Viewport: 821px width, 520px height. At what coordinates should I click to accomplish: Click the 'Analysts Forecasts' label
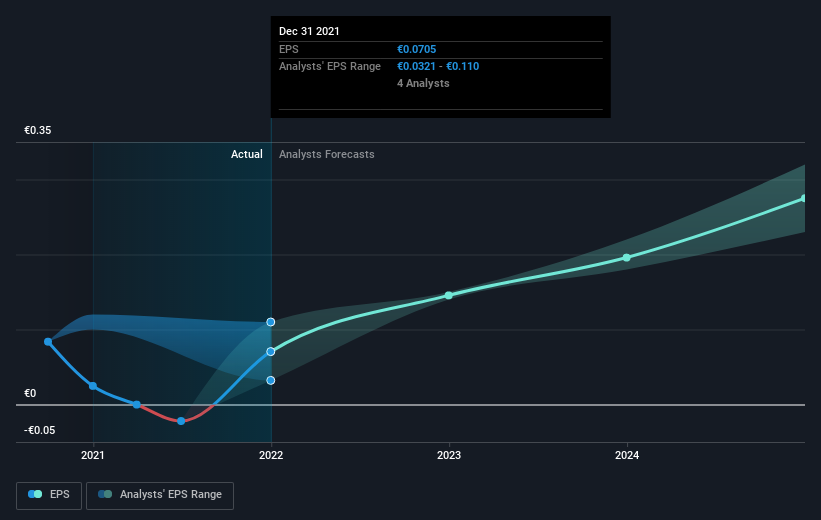327,154
